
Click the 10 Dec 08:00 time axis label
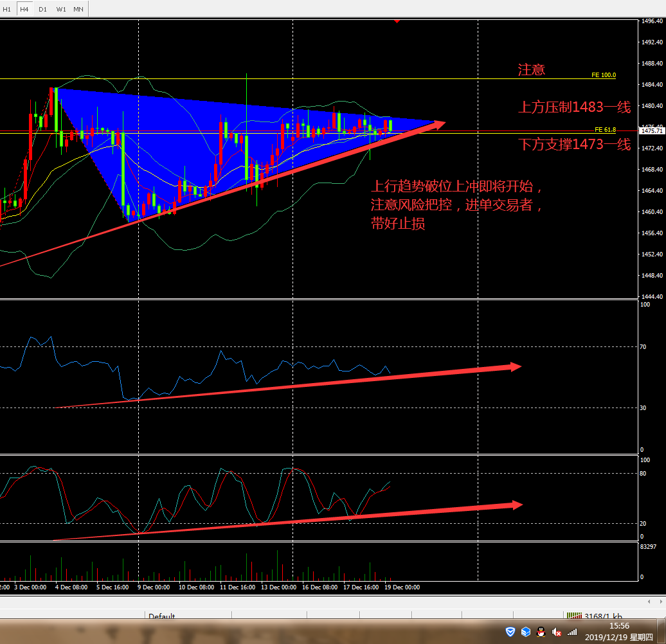pos(196,587)
